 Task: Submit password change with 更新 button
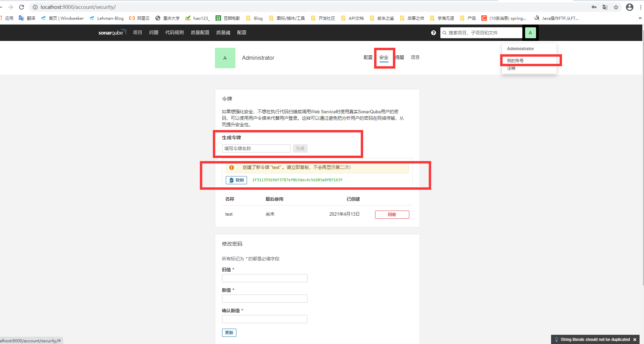(229, 333)
